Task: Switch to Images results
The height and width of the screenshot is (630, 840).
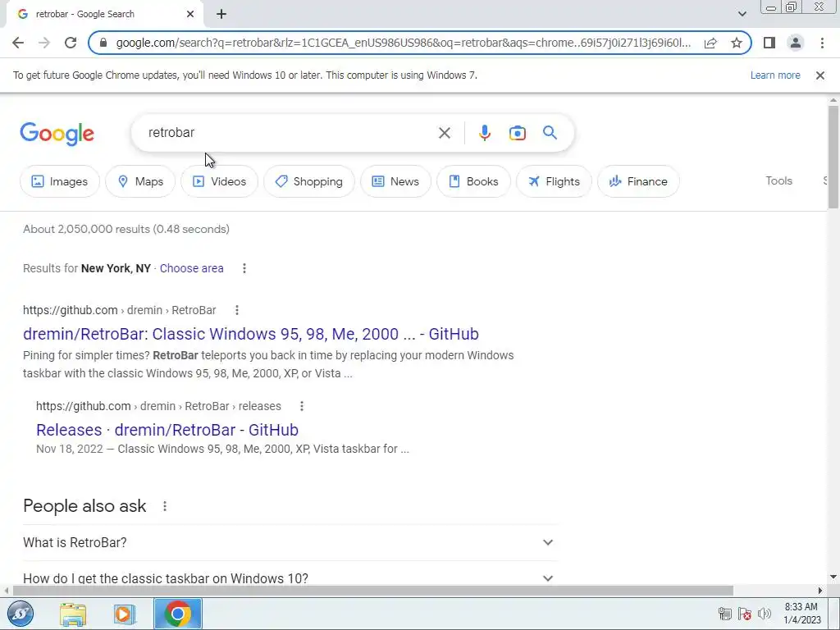Action: click(59, 181)
